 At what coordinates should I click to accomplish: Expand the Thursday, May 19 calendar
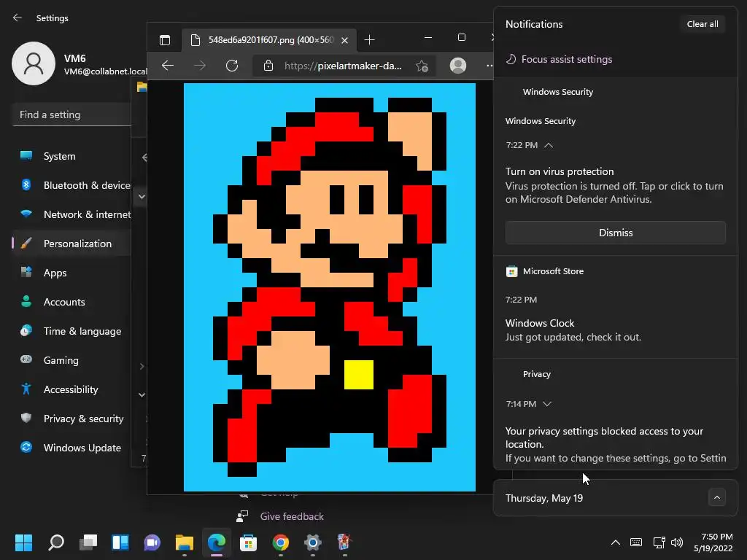pos(716,498)
